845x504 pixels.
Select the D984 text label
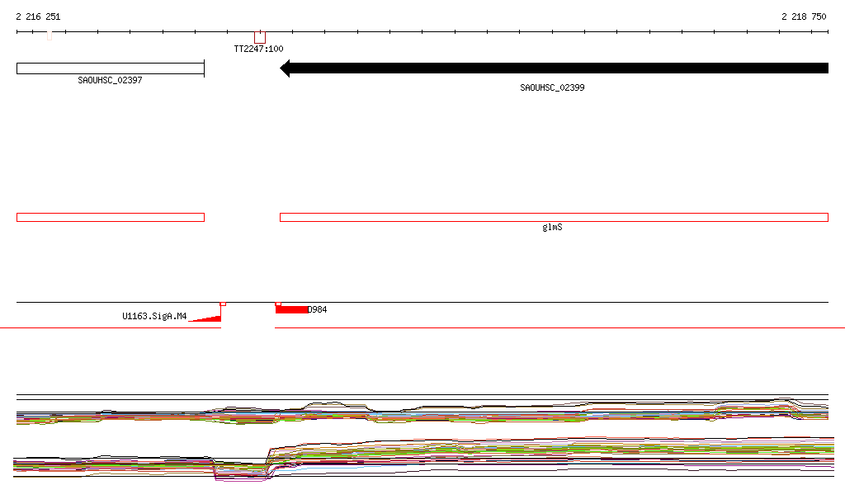pyautogui.click(x=318, y=309)
